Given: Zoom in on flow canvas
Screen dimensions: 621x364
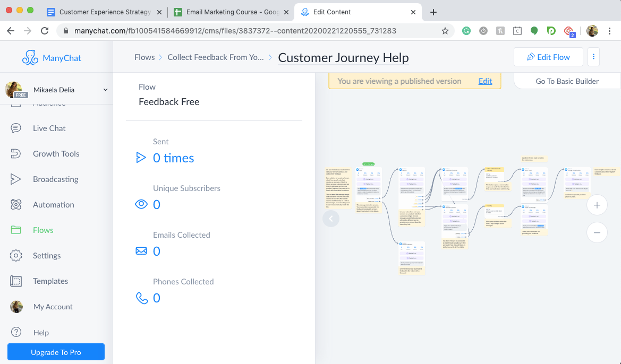Looking at the screenshot, I should click(x=597, y=205).
